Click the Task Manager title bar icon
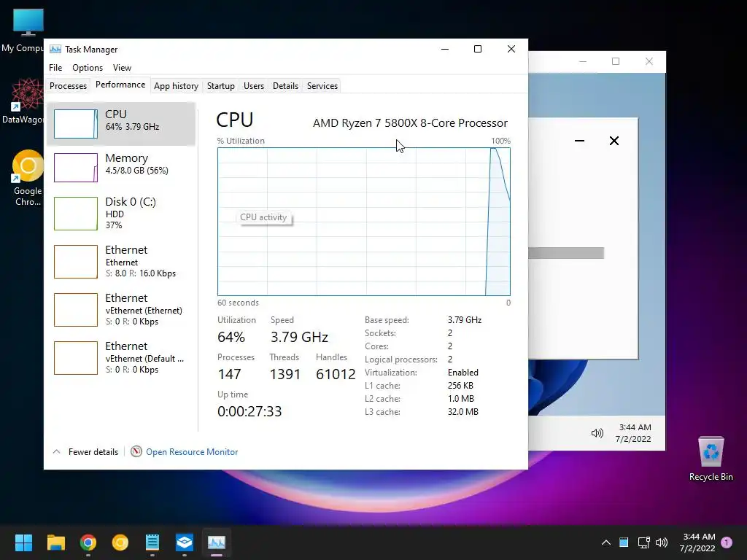This screenshot has width=747, height=560. coord(55,49)
